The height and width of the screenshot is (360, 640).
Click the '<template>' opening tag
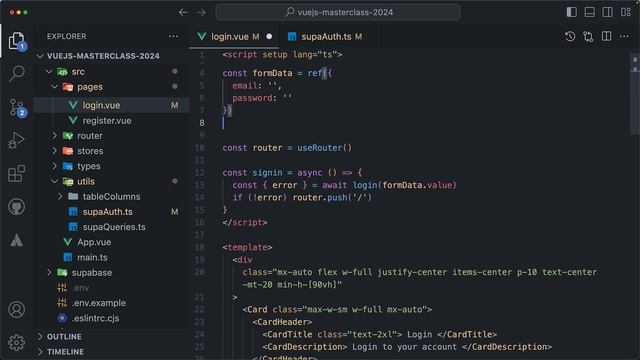pos(247,247)
